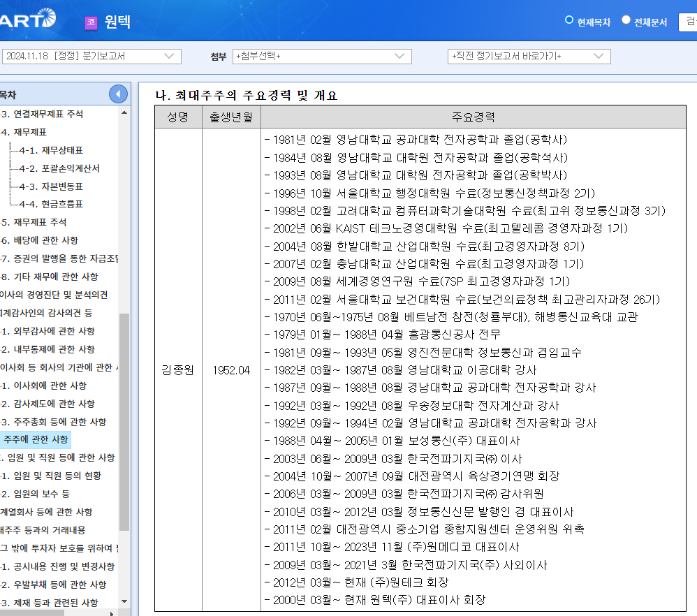Click the search input field at top right
This screenshot has height=616, width=697.
tap(689, 22)
